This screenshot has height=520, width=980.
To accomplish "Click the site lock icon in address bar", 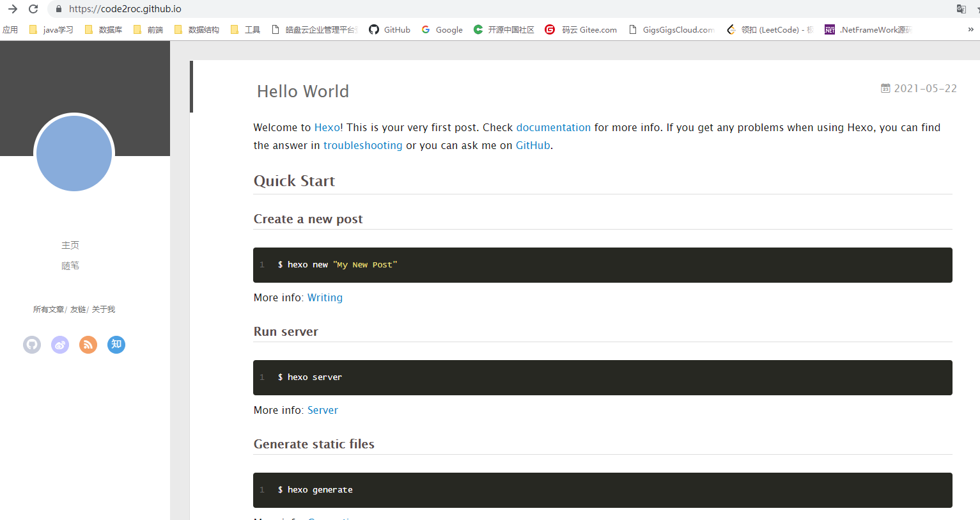I will click(x=59, y=9).
